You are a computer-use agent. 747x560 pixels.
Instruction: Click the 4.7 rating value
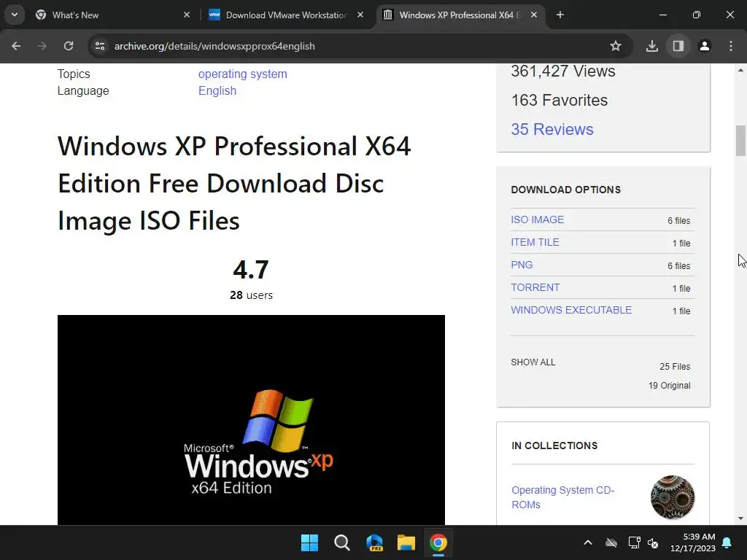point(251,270)
